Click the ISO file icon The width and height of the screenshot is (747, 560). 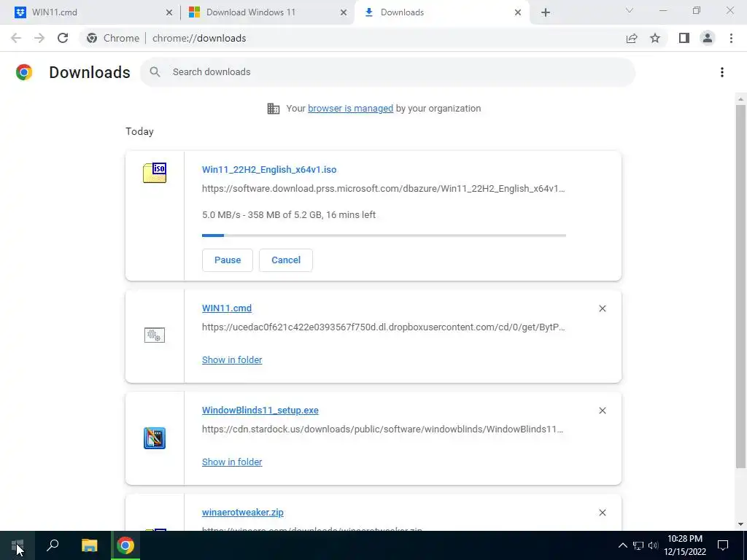pyautogui.click(x=155, y=172)
